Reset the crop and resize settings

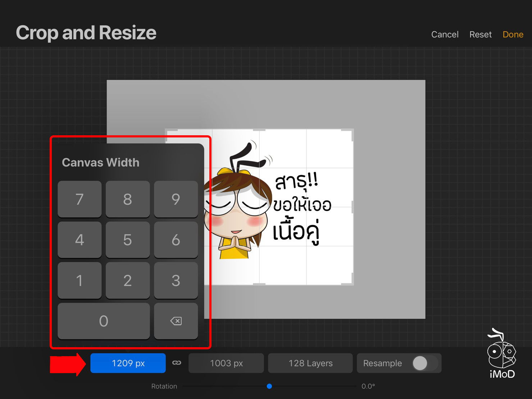tap(480, 35)
